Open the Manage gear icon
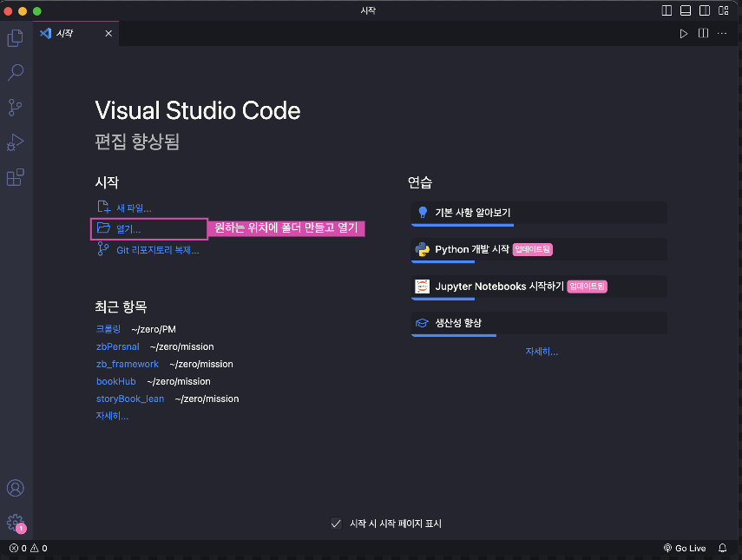The width and height of the screenshot is (742, 560). tap(15, 523)
